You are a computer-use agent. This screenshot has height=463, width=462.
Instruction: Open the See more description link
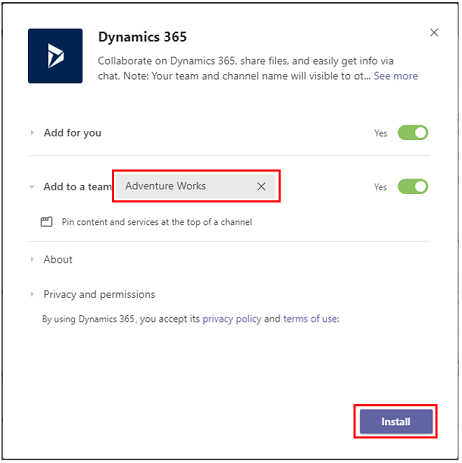(x=396, y=76)
